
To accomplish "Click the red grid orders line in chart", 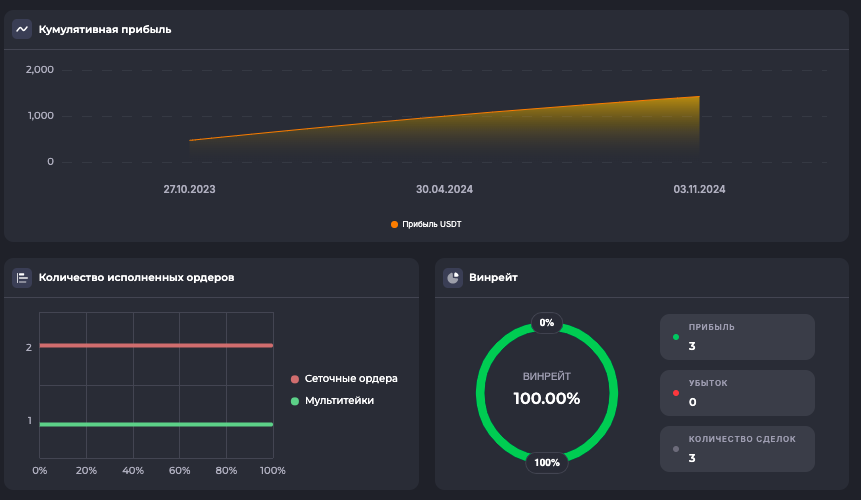I will pos(156,345).
